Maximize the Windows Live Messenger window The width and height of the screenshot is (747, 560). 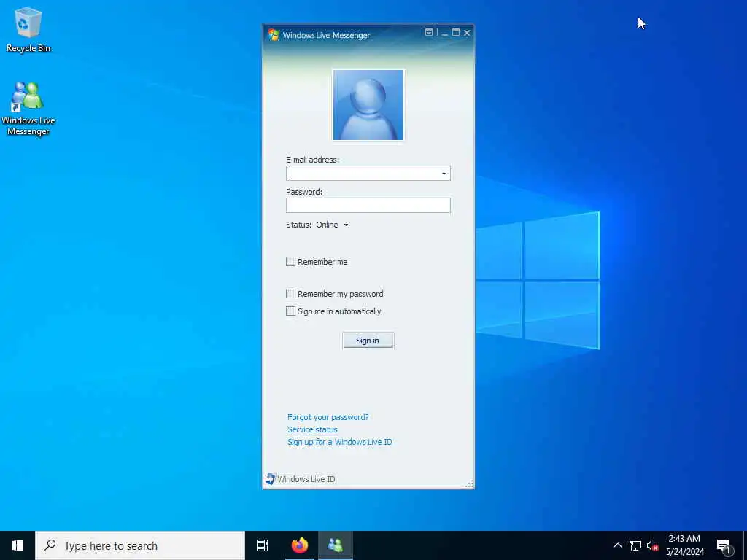point(456,32)
